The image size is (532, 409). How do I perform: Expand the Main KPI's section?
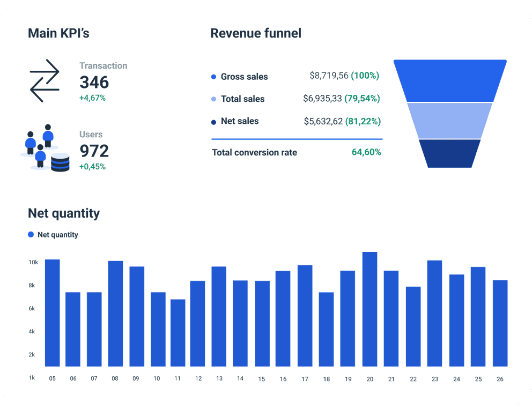(59, 33)
